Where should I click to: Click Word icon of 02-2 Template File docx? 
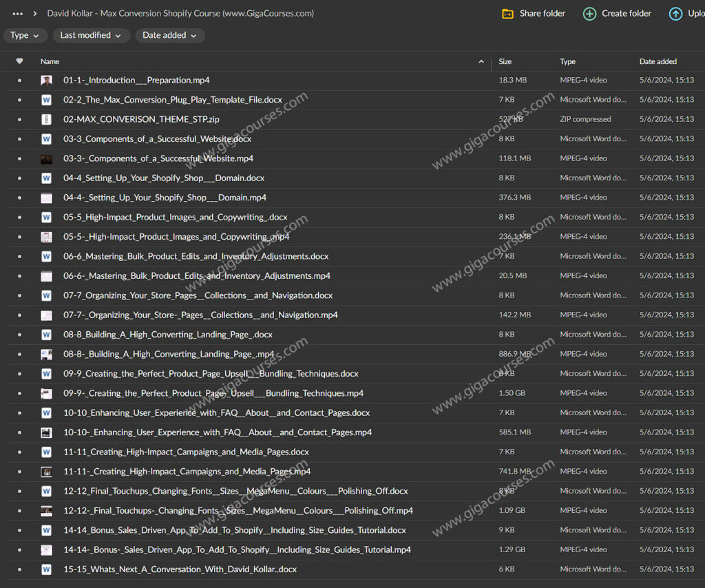point(46,100)
